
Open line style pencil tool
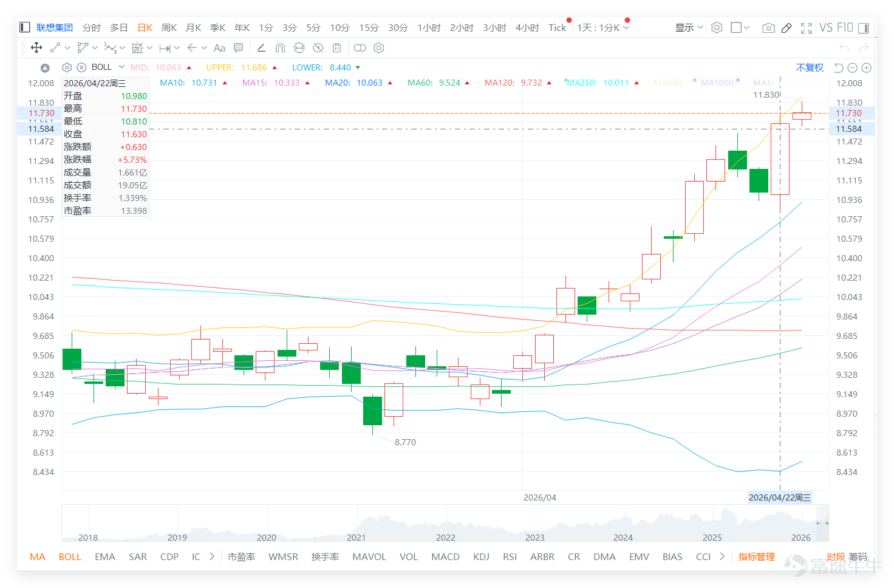[261, 47]
